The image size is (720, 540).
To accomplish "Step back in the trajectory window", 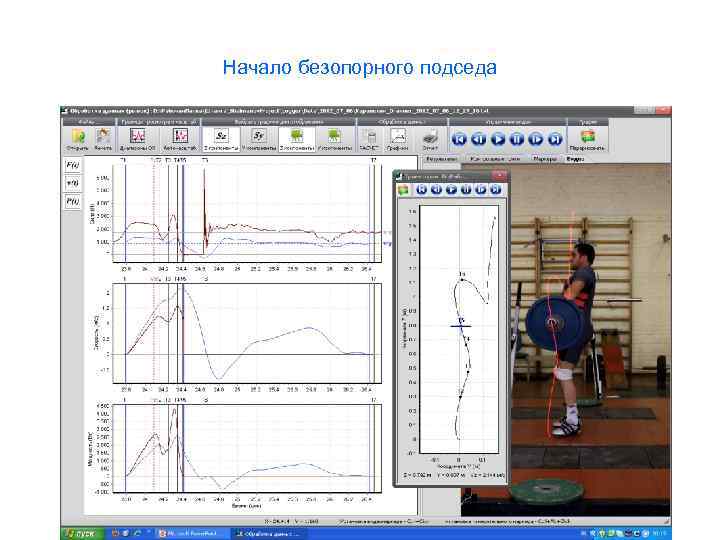I will tap(436, 190).
